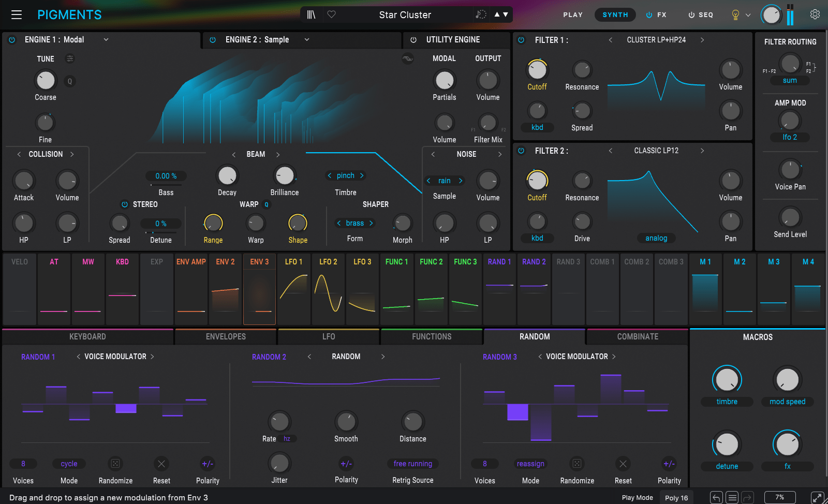This screenshot has height=504, width=828.
Task: Open the settings gear icon
Action: point(815,14)
